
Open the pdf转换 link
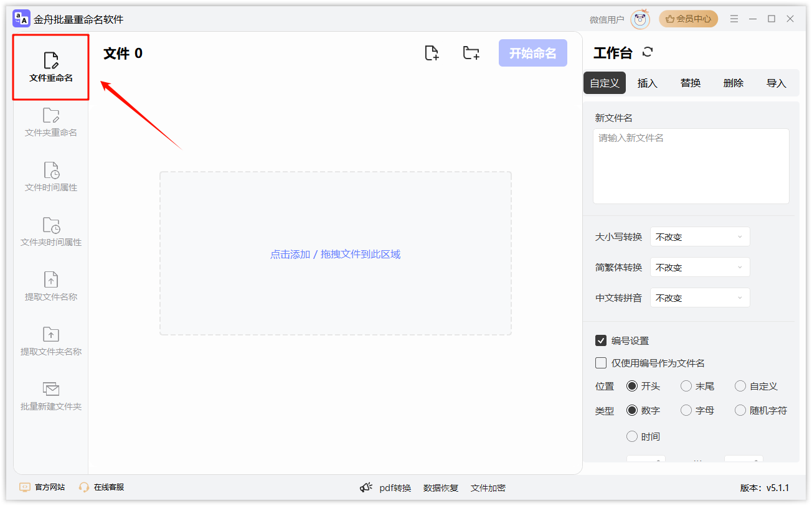pos(395,487)
